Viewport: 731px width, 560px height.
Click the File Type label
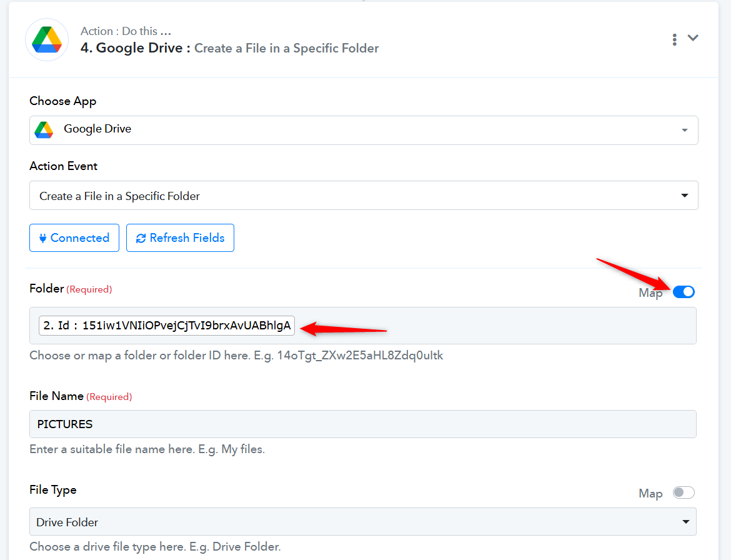coord(52,490)
